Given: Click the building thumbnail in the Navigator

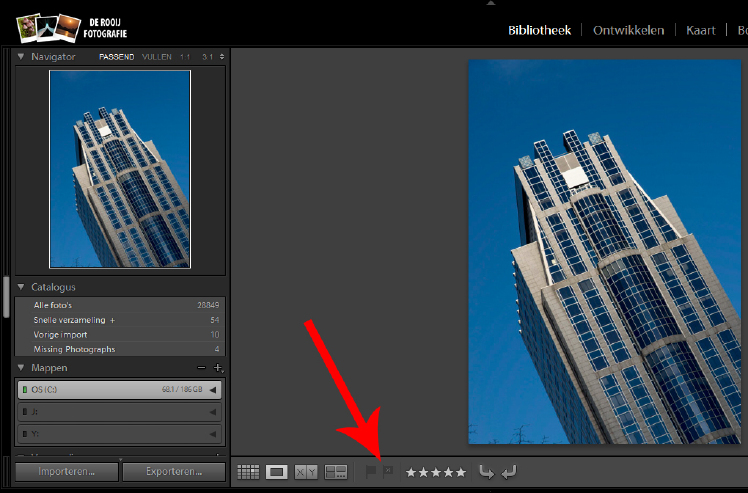Looking at the screenshot, I should tap(120, 169).
